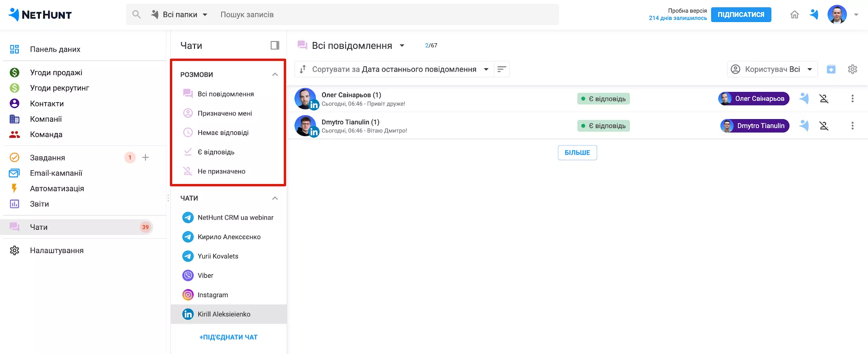Click +ПІД'ЄДНАТИ ЧАТ link
Viewport: 868px width, 354px height.
228,337
